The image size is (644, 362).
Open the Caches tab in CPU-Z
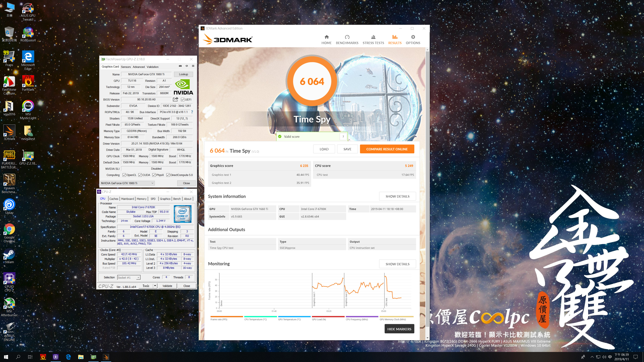click(x=114, y=199)
